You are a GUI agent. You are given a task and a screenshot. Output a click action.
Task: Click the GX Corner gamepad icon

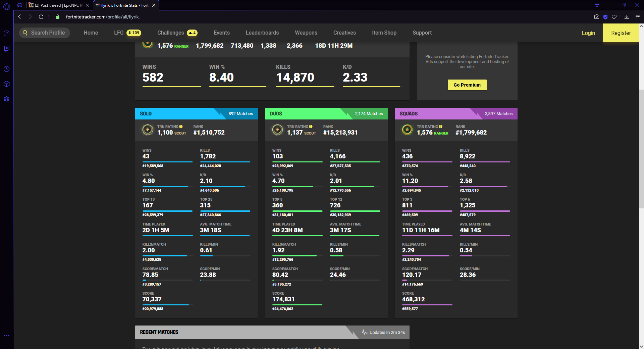[20, 5]
